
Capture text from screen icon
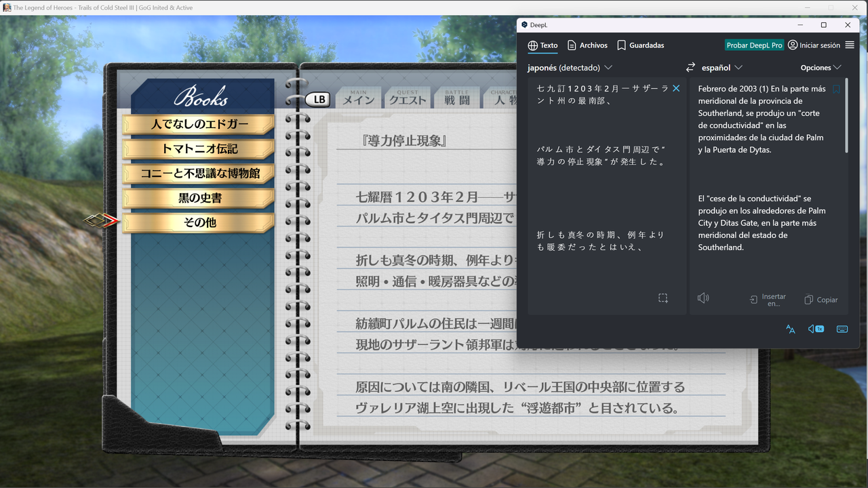click(663, 298)
